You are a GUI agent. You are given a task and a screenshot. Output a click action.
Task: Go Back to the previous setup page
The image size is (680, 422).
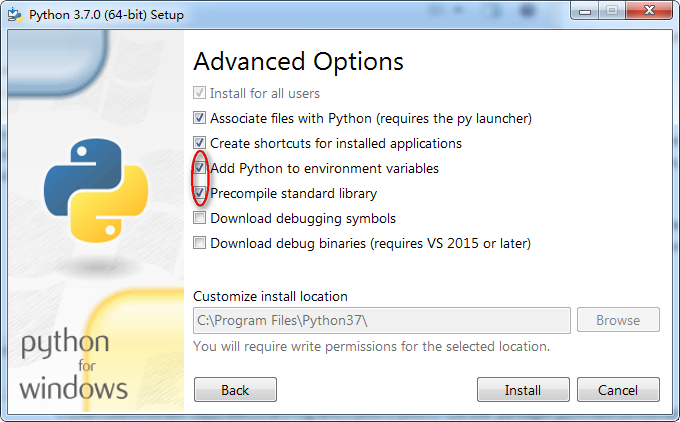tap(235, 390)
